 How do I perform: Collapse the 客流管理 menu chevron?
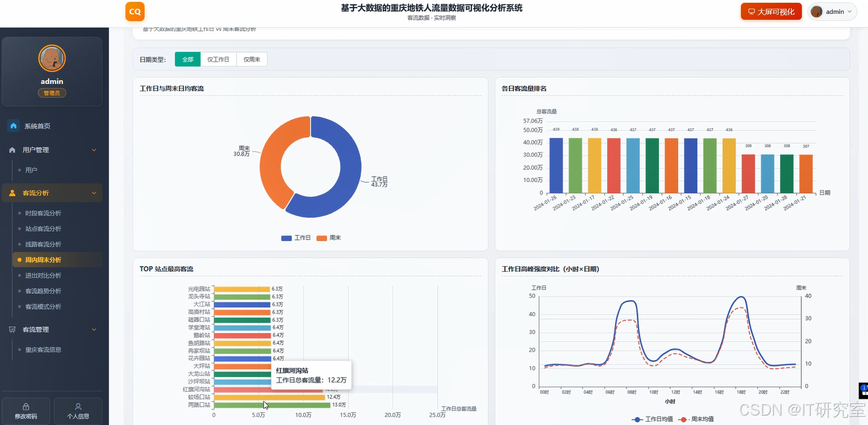point(94,329)
